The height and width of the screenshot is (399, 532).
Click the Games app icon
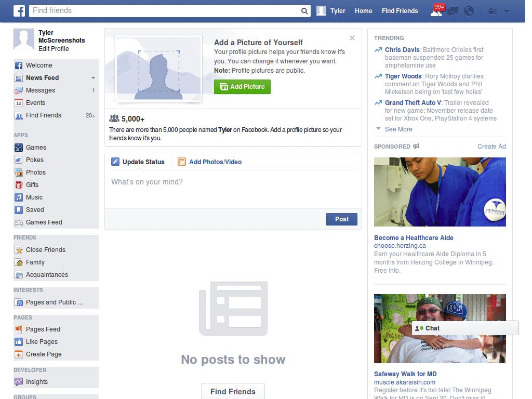point(19,148)
